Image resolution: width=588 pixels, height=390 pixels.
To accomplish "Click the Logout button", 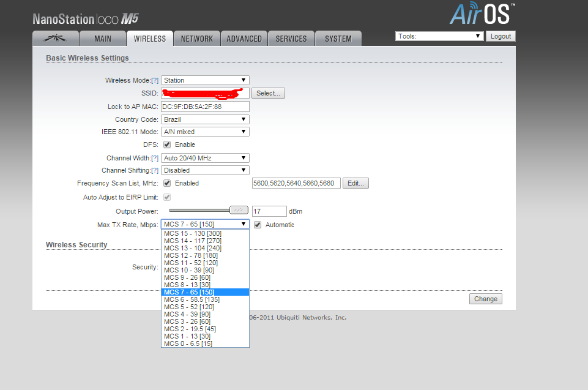I will pos(501,36).
